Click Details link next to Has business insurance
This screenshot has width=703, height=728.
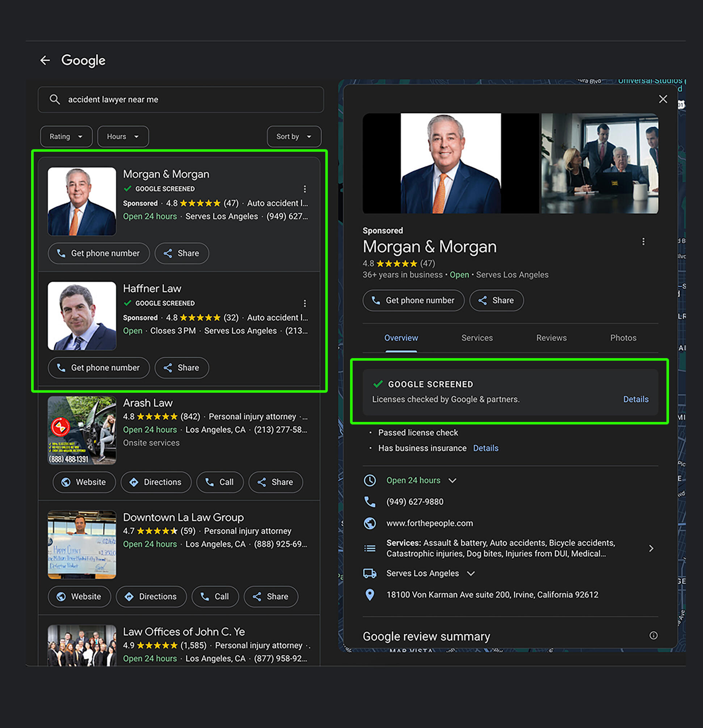(486, 448)
